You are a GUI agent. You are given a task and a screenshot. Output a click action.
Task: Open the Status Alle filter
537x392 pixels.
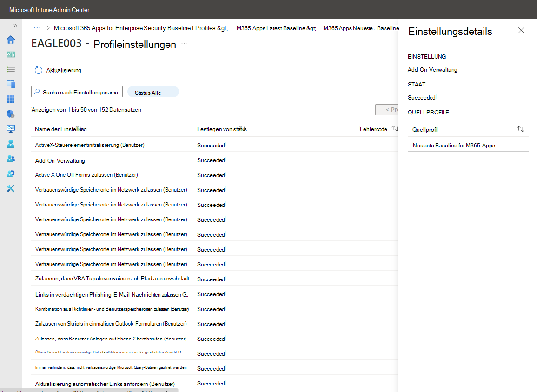tap(153, 92)
